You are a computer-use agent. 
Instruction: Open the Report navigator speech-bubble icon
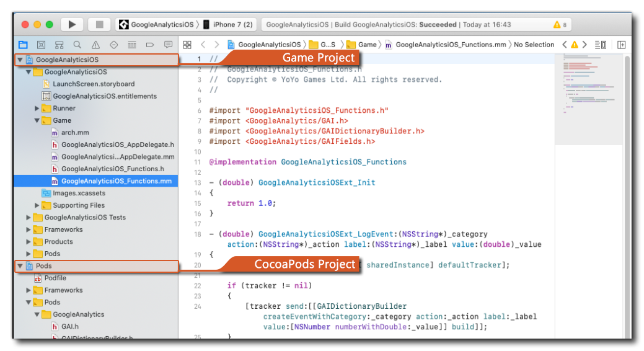(168, 45)
